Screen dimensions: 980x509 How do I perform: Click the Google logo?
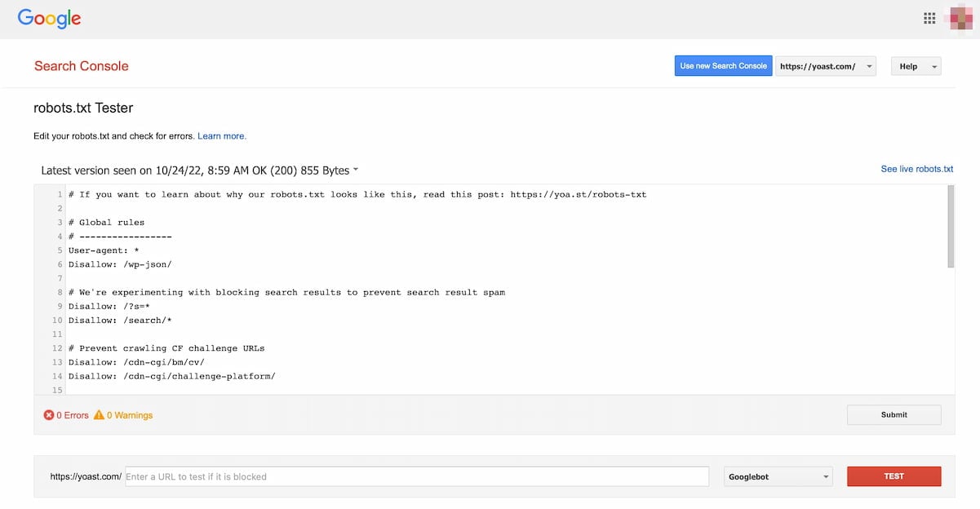coord(49,19)
